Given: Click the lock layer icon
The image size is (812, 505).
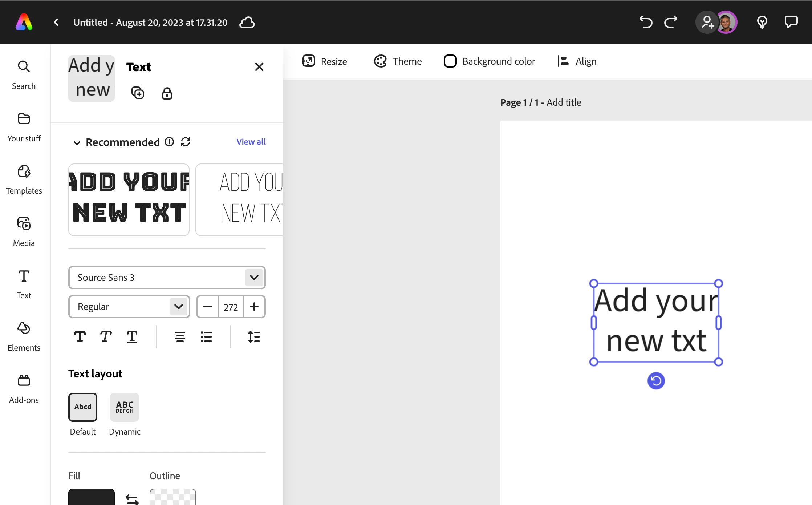Looking at the screenshot, I should 167,93.
